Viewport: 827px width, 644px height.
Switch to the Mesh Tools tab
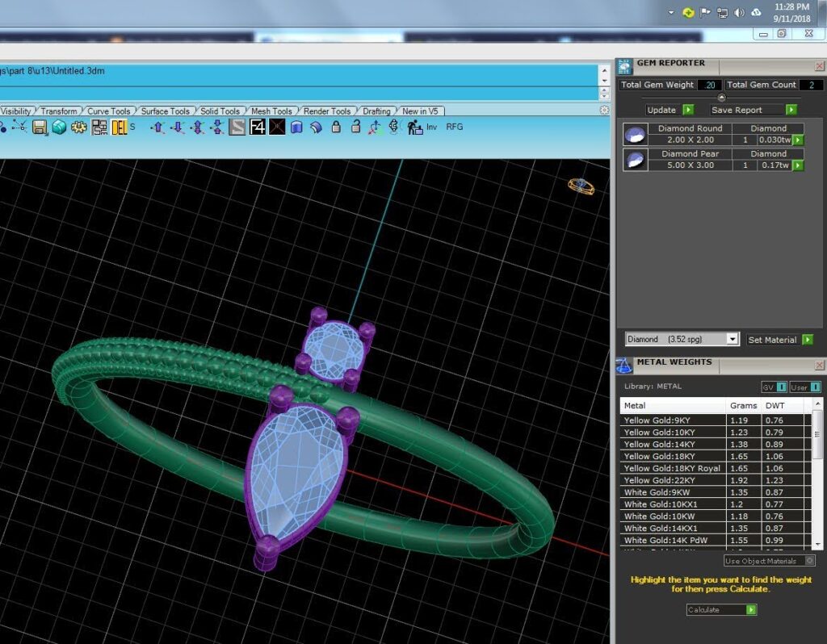pyautogui.click(x=271, y=111)
